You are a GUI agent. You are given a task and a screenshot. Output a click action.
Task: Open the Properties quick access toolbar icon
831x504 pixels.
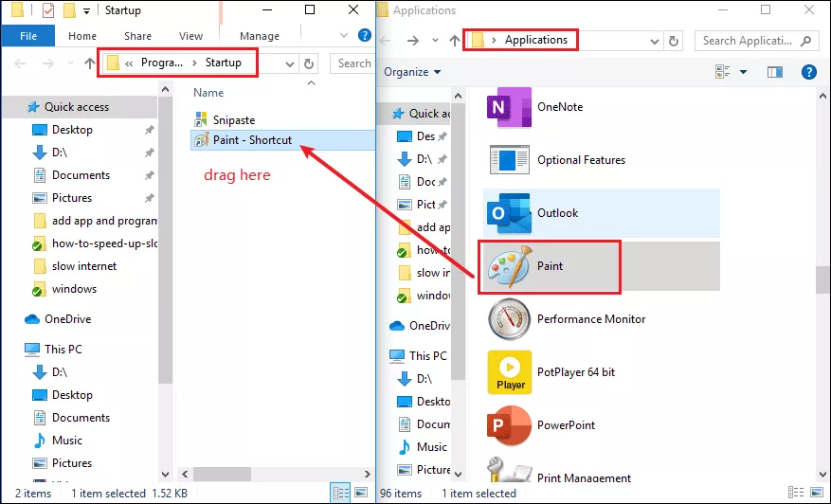[48, 10]
